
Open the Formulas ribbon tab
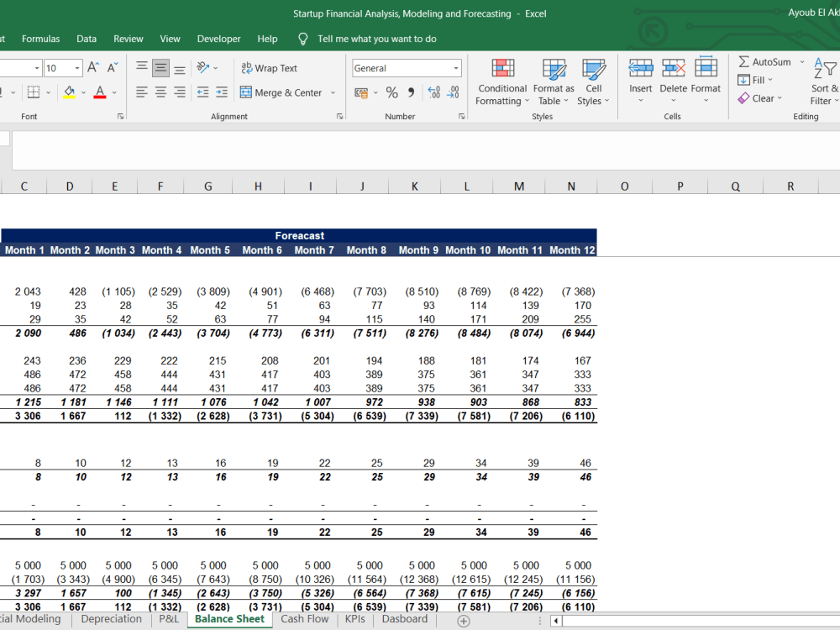pos(41,39)
